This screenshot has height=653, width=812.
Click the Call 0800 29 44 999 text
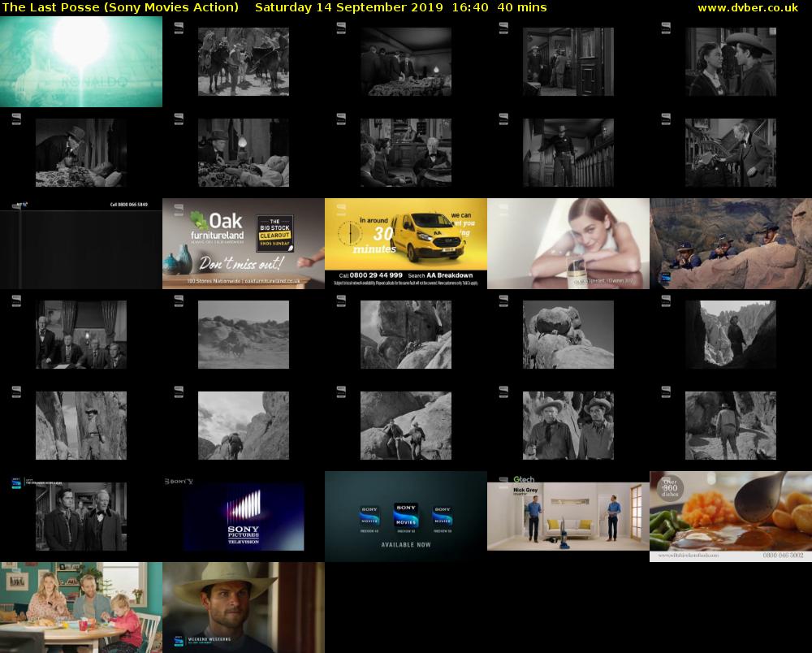(370, 275)
